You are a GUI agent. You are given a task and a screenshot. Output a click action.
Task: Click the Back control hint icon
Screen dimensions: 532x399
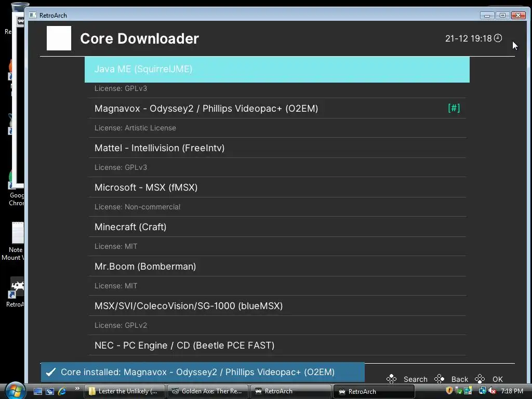pos(440,379)
